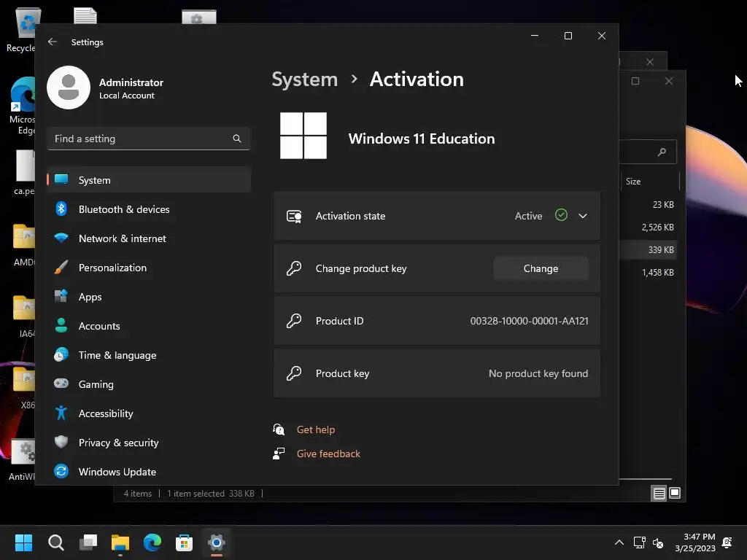Click the Settings gear on the taskbar
This screenshot has height=560, width=747.
[216, 542]
